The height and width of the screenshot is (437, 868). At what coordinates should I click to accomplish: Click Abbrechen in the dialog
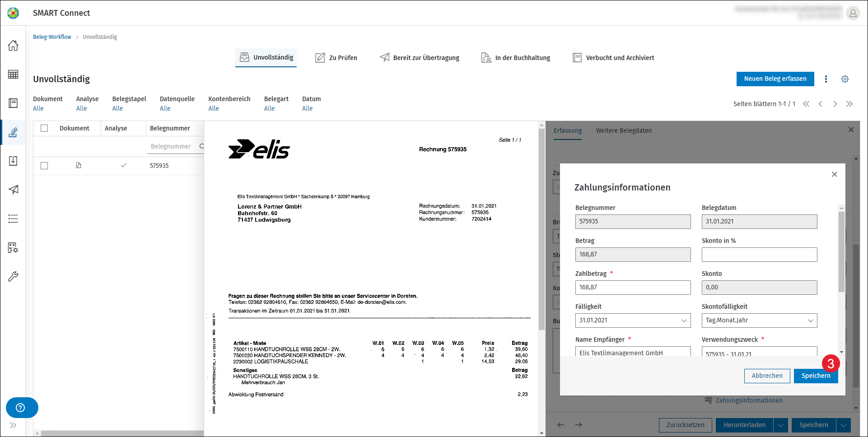coord(767,376)
